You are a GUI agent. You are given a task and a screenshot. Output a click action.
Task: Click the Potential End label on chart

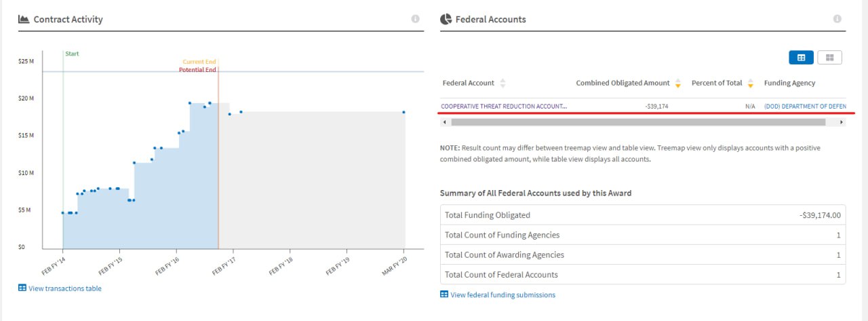tap(197, 70)
